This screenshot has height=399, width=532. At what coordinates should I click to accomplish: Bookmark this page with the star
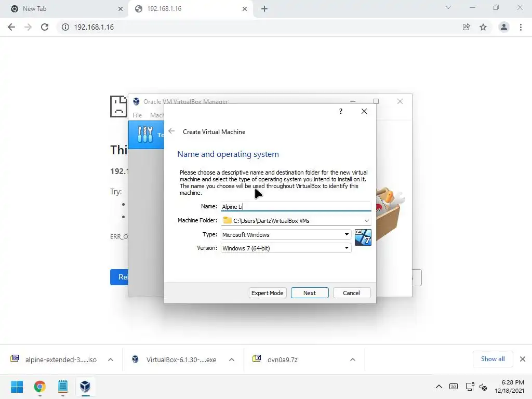click(x=483, y=27)
